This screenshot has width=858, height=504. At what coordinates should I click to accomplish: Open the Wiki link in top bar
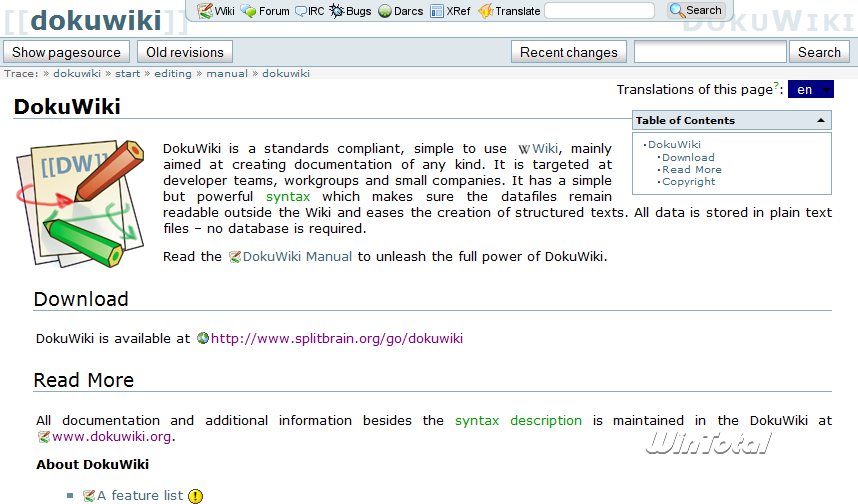tap(216, 11)
